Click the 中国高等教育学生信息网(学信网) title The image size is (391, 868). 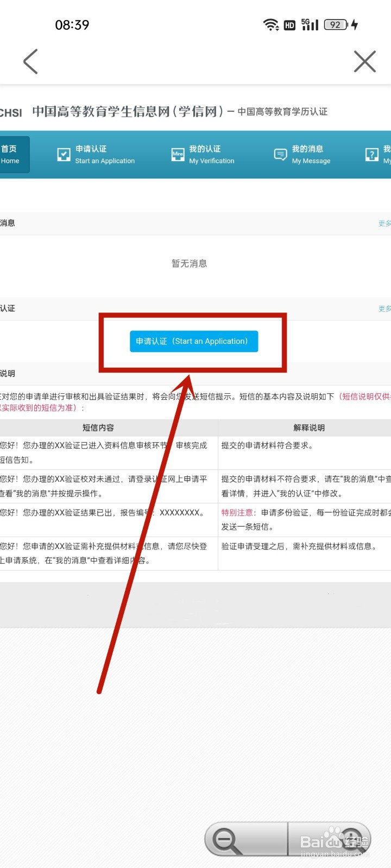[x=128, y=111]
